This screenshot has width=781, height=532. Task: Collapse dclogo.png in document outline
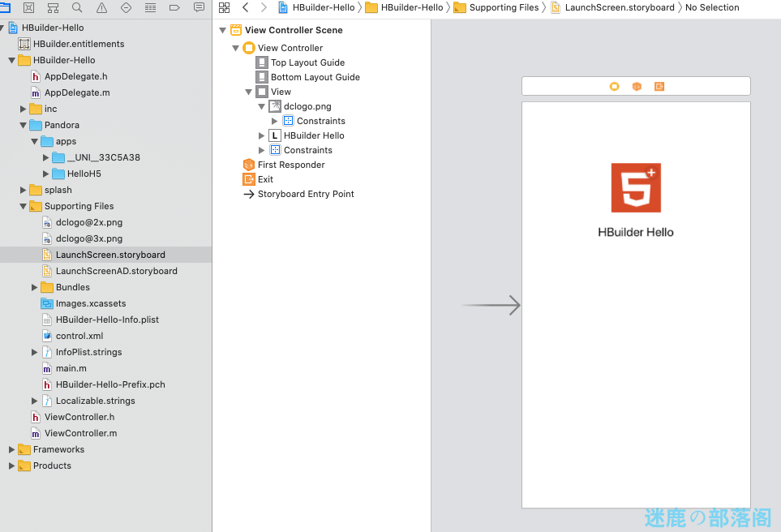click(261, 106)
